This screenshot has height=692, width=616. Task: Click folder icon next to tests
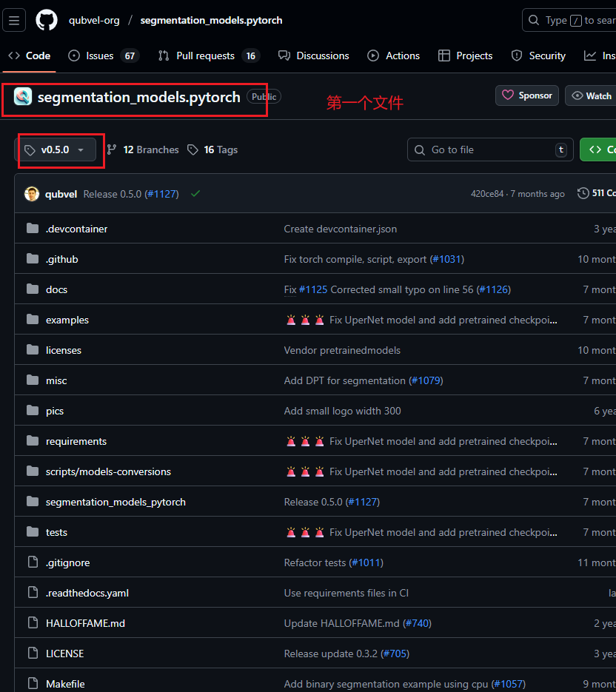[33, 532]
